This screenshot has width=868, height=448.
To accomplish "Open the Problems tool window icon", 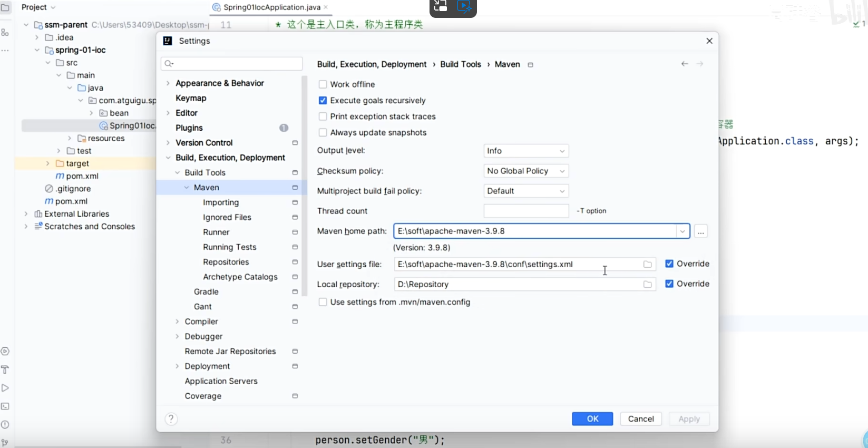I will tap(5, 425).
